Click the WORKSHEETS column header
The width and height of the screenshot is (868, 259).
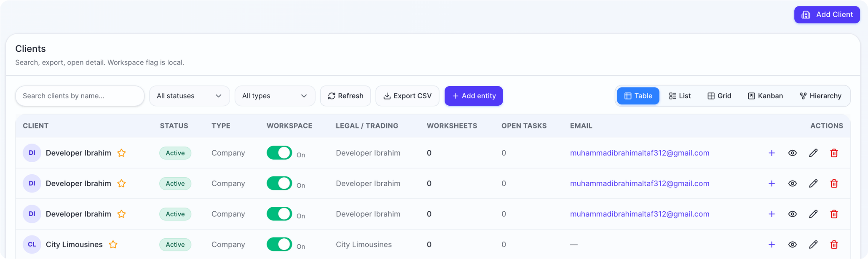[x=452, y=126]
